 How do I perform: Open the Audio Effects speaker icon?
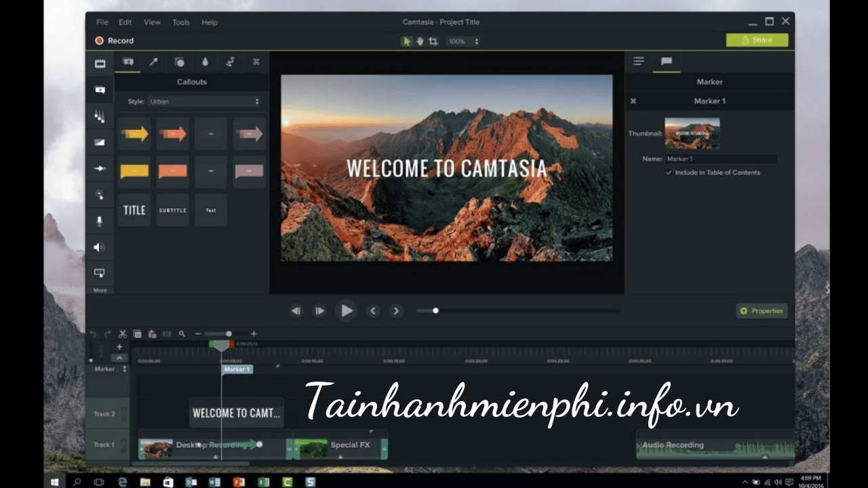(x=100, y=247)
